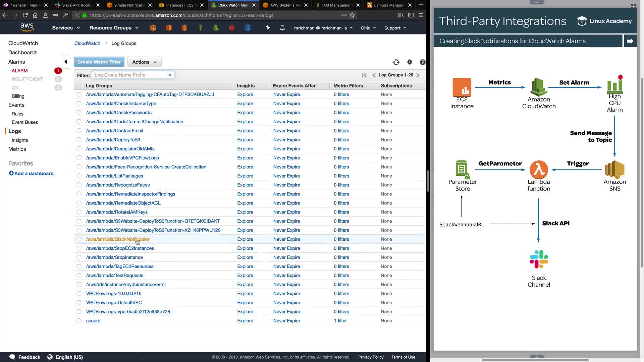644x362 pixels.
Task: Open the Actions dropdown
Action: click(144, 62)
